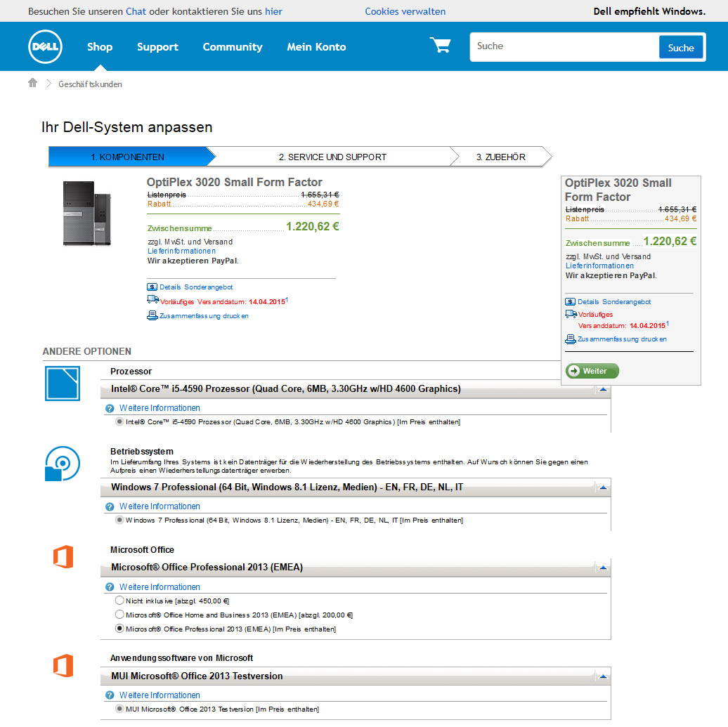This screenshot has height=727, width=728.
Task: Open the Cookies verwalten link
Action: tap(405, 11)
